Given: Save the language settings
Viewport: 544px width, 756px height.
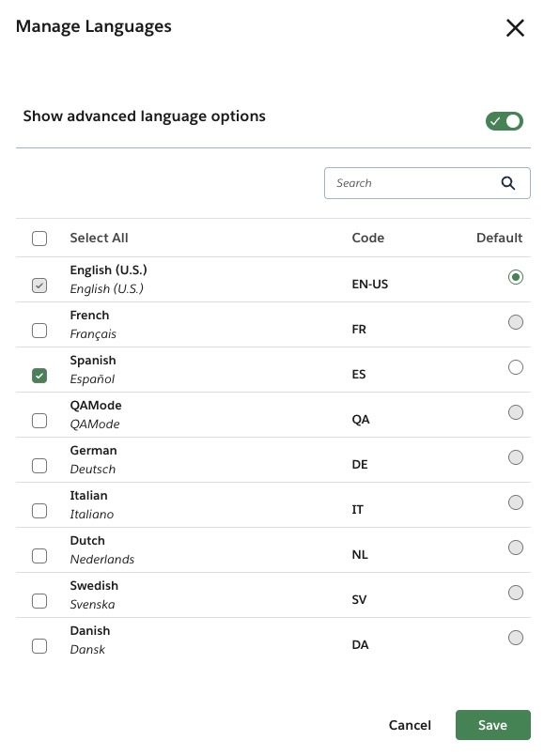Looking at the screenshot, I should point(493,725).
